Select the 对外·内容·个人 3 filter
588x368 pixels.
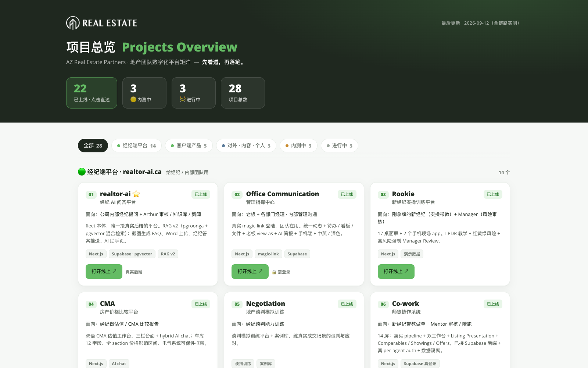(x=246, y=146)
